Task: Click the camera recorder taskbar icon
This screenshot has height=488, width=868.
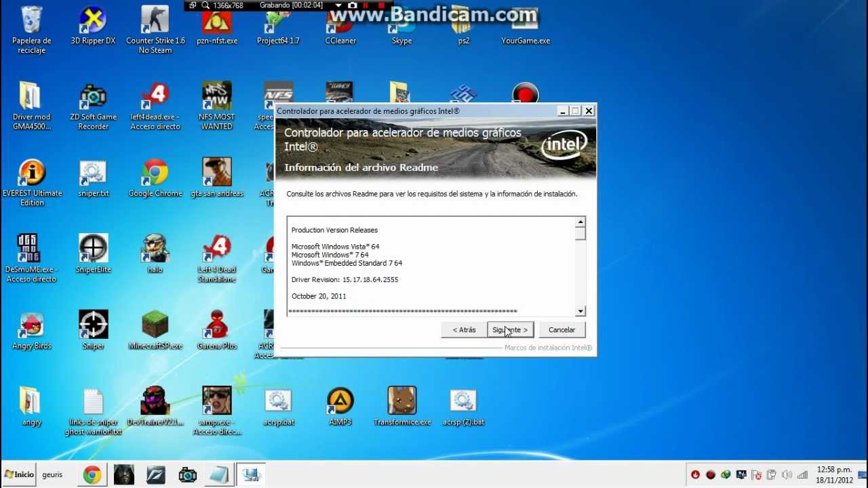Action: tap(188, 475)
